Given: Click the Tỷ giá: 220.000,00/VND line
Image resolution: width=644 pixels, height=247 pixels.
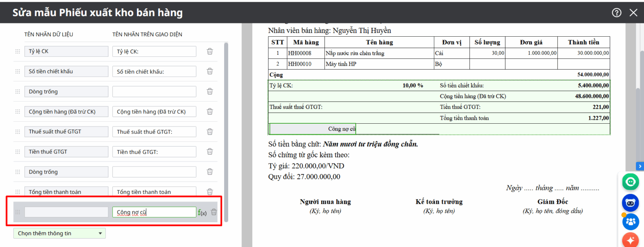Looking at the screenshot, I should pyautogui.click(x=306, y=166).
